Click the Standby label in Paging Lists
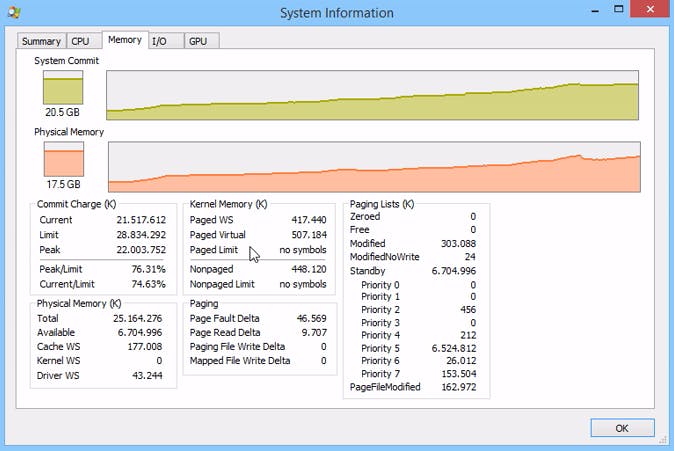 (368, 271)
